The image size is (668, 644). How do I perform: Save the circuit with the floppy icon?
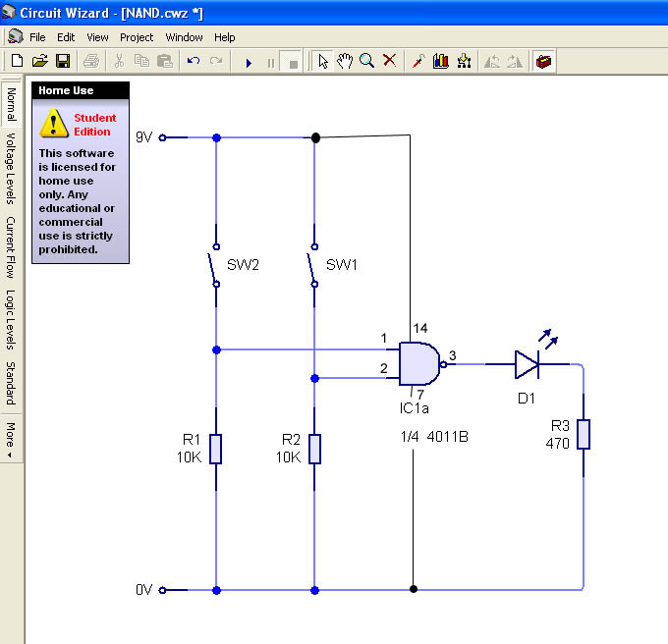click(63, 61)
